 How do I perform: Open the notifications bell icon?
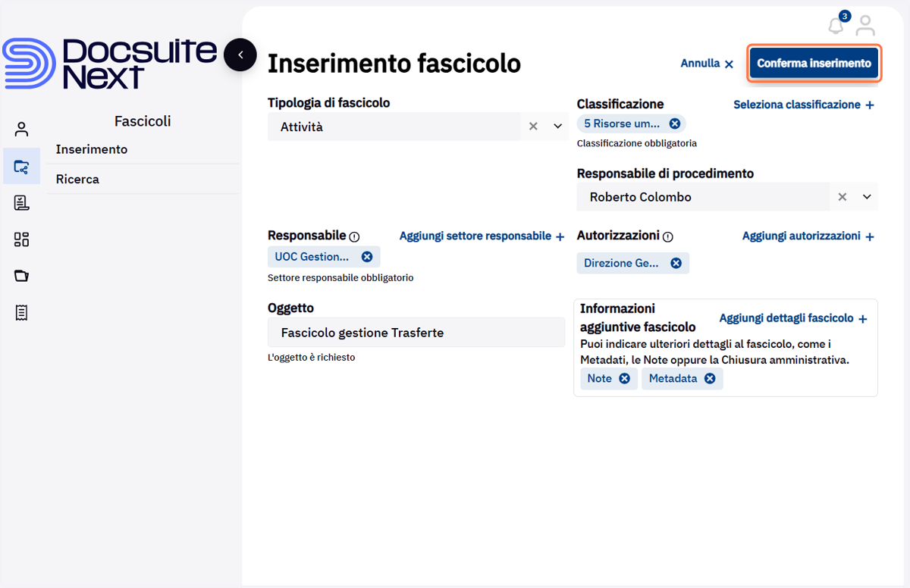pos(836,26)
